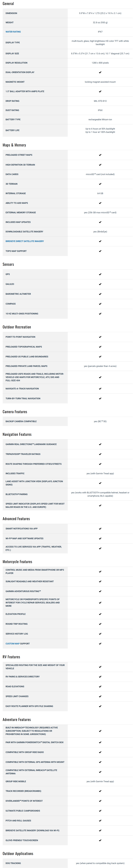This screenshot has height=868, width=133.
Task: Click the checkmark beside Turn-by-Turn Trail Navigation
Action: point(100,399)
